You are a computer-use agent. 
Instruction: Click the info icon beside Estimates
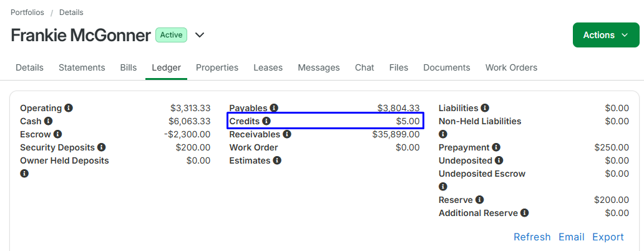[x=277, y=160]
